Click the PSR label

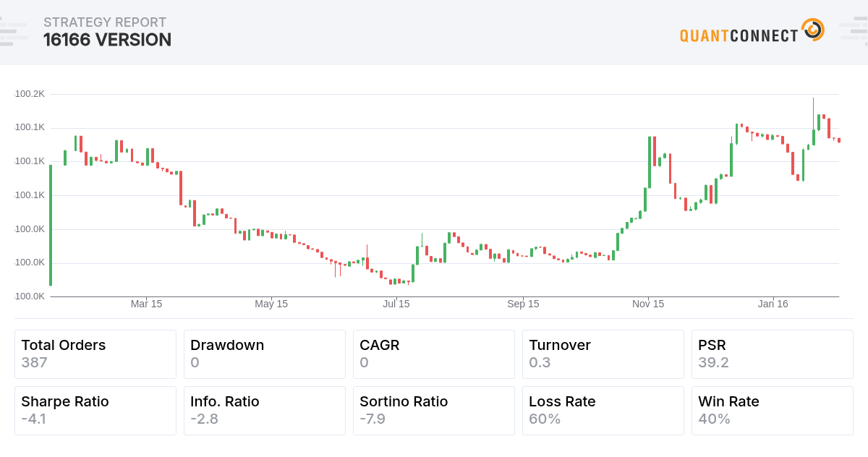coord(712,345)
